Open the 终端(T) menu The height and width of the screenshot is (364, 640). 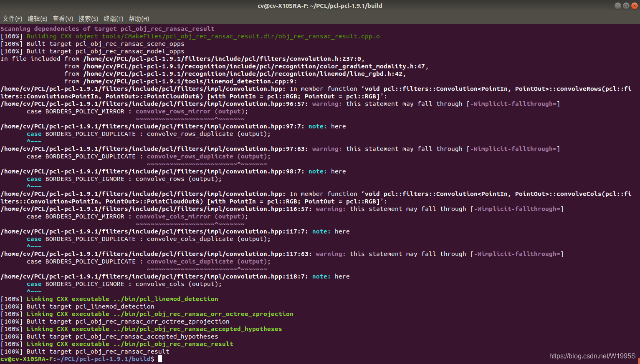tap(114, 19)
